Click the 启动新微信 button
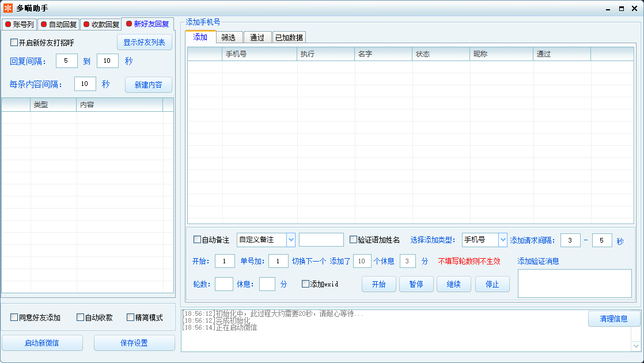The image size is (644, 363). tap(42, 343)
